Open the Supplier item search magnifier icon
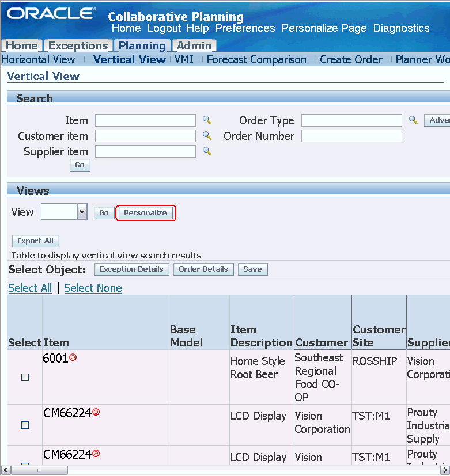The width and height of the screenshot is (450, 476). point(207,151)
